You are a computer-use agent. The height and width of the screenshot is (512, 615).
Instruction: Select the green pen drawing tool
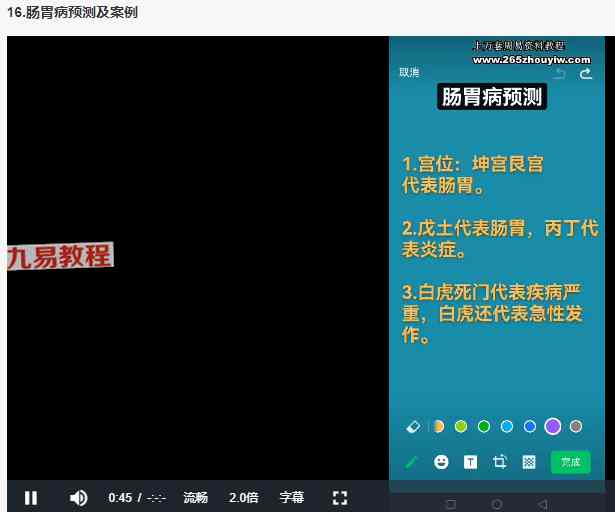click(411, 462)
